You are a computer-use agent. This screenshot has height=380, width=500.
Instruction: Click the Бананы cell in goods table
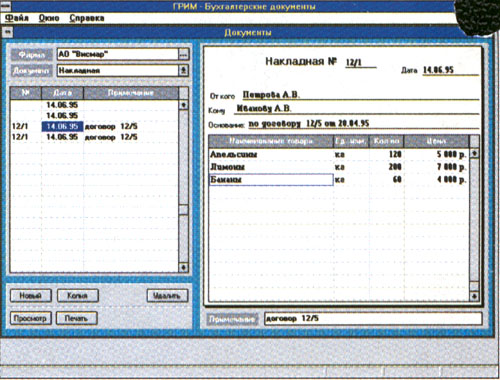271,180
